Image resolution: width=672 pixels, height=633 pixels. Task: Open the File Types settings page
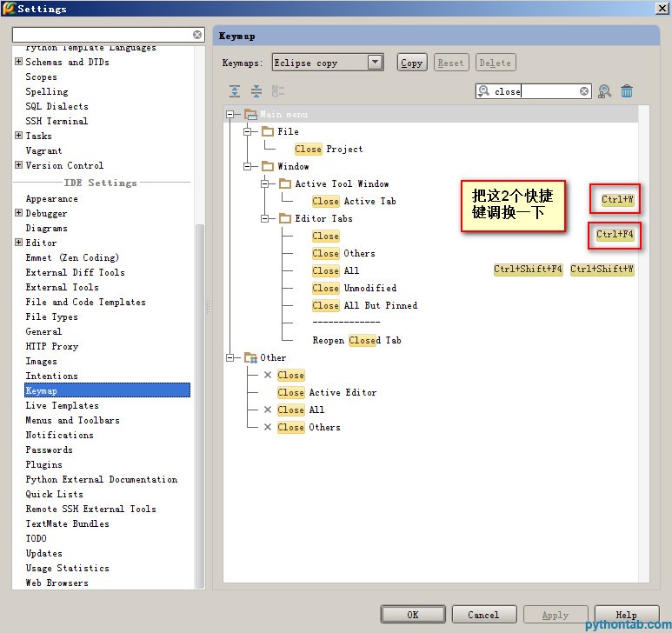point(52,316)
